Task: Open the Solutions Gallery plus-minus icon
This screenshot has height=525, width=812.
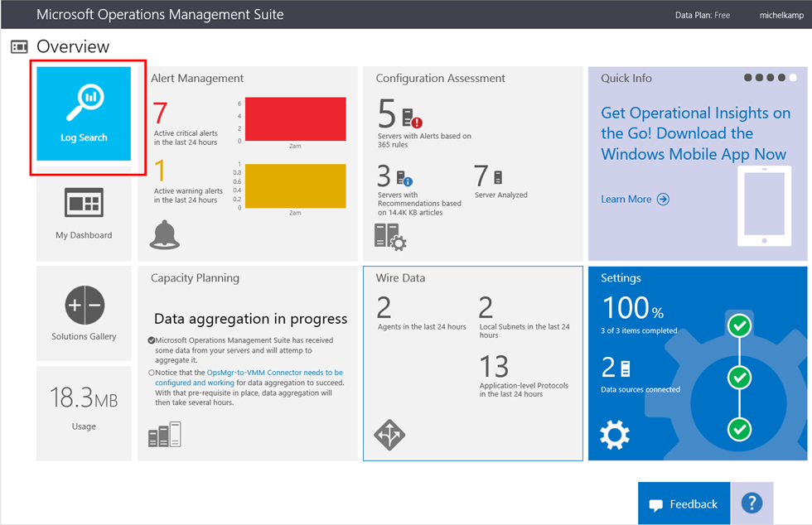Action: [x=85, y=305]
